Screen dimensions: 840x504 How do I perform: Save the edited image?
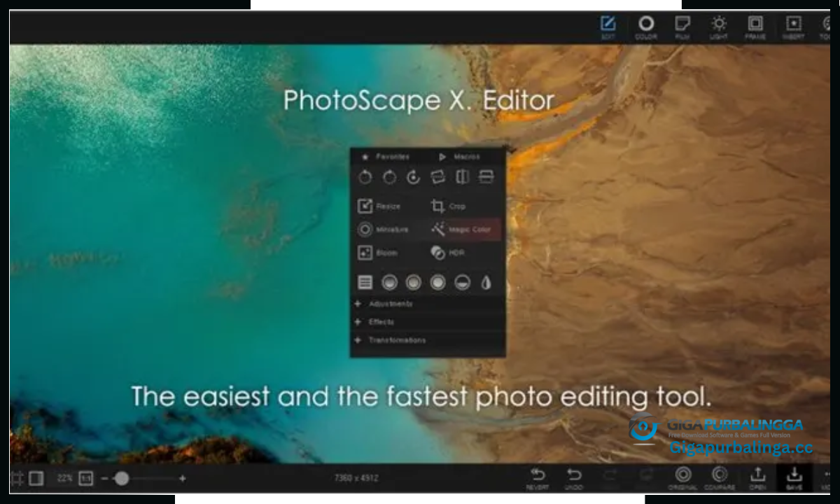pyautogui.click(x=794, y=479)
